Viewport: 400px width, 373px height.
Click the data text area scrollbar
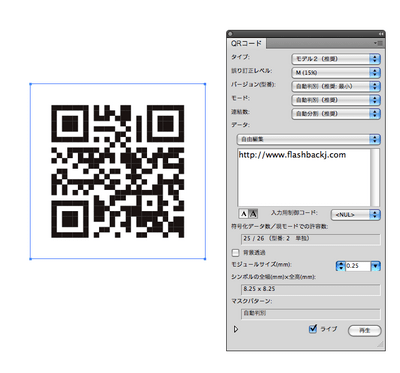(375, 177)
